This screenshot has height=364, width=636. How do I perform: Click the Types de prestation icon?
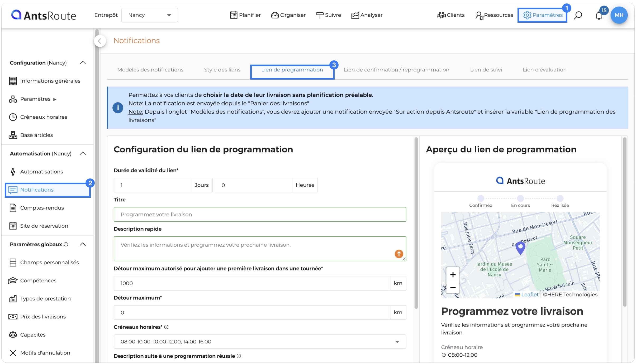click(x=13, y=299)
